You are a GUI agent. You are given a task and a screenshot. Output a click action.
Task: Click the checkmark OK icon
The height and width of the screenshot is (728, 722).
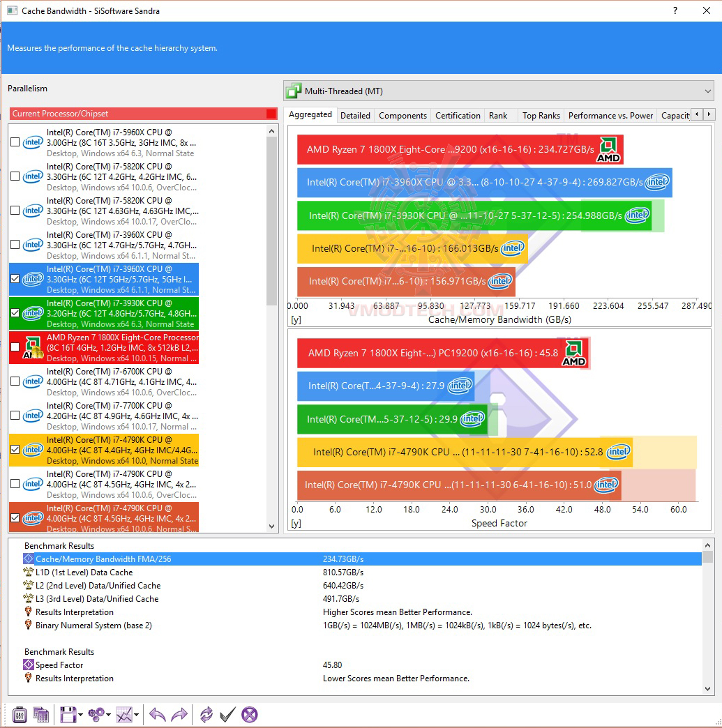[227, 715]
